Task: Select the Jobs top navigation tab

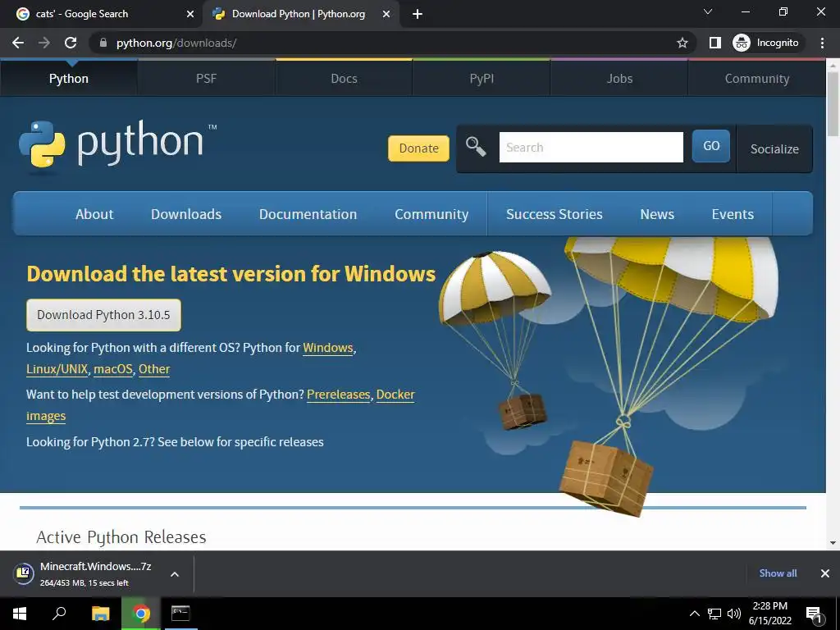Action: pos(619,78)
